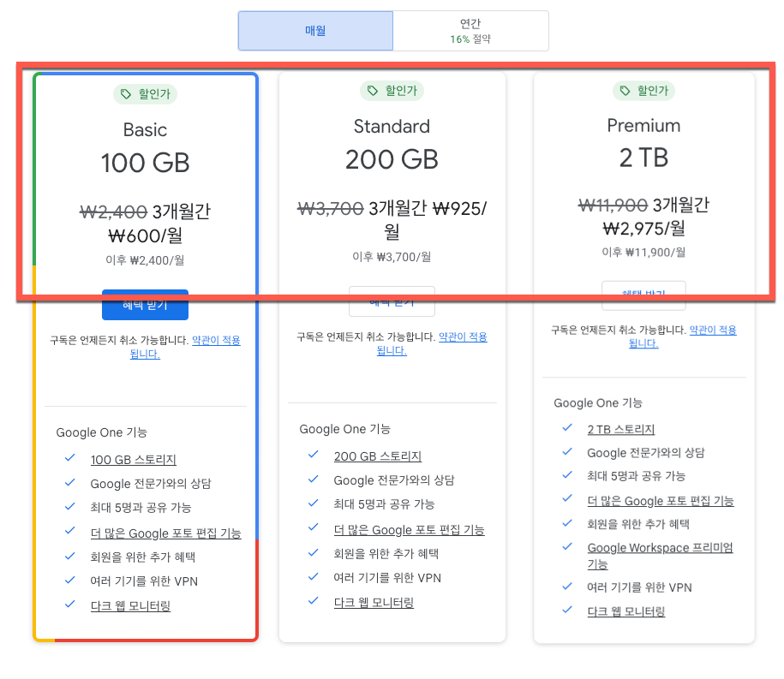This screenshot has height=679, width=784.
Task: Click checkmark beside Basic 다크 웹 모니터링
Action: pos(70,604)
